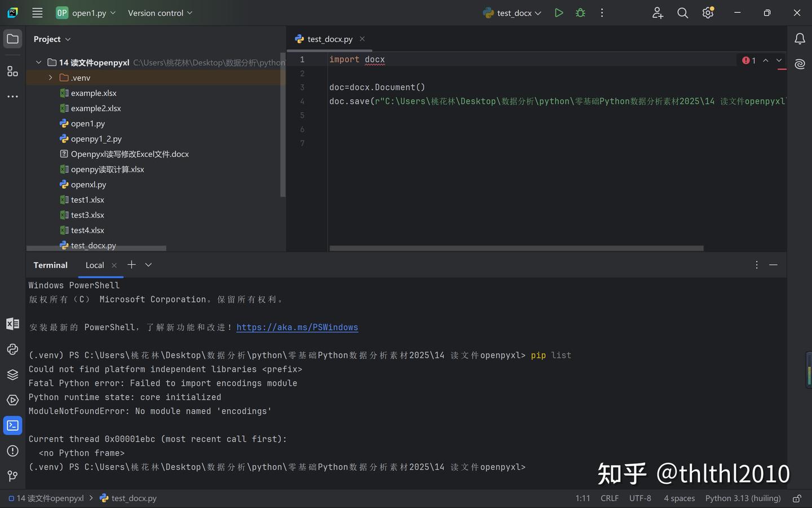Open example2.xlsx in the project tree
This screenshot has width=812, height=508.
tap(96, 108)
